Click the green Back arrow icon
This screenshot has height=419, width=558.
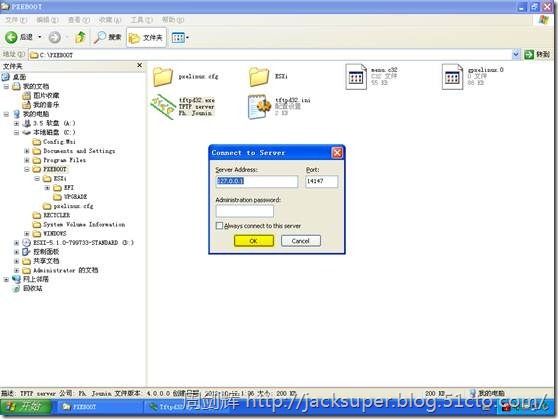point(11,37)
